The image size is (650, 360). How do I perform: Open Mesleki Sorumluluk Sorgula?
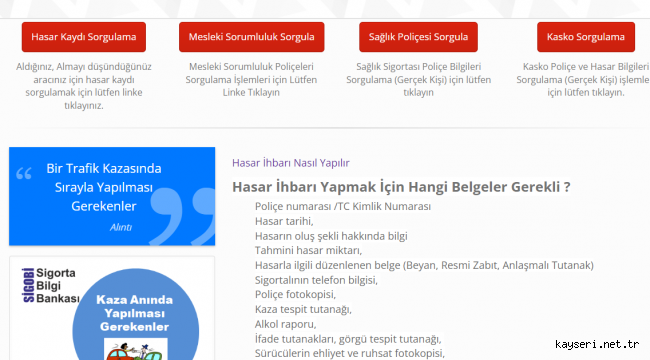point(252,37)
